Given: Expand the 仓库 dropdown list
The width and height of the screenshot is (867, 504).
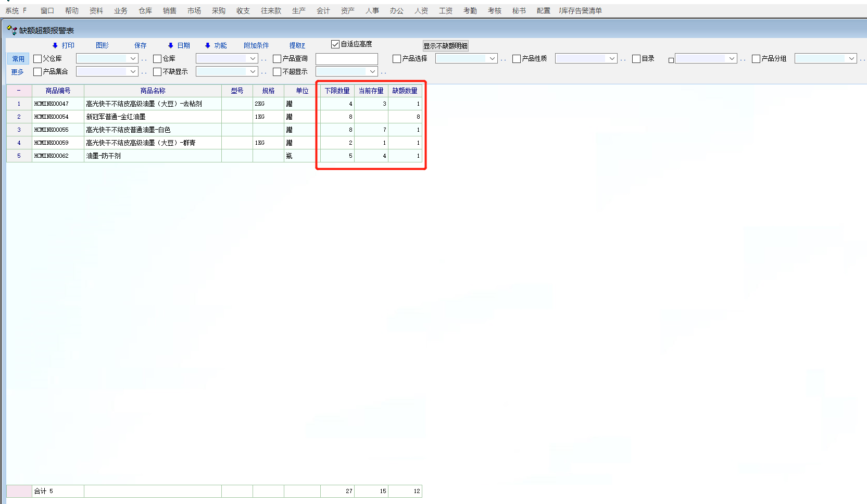Looking at the screenshot, I should pos(253,59).
